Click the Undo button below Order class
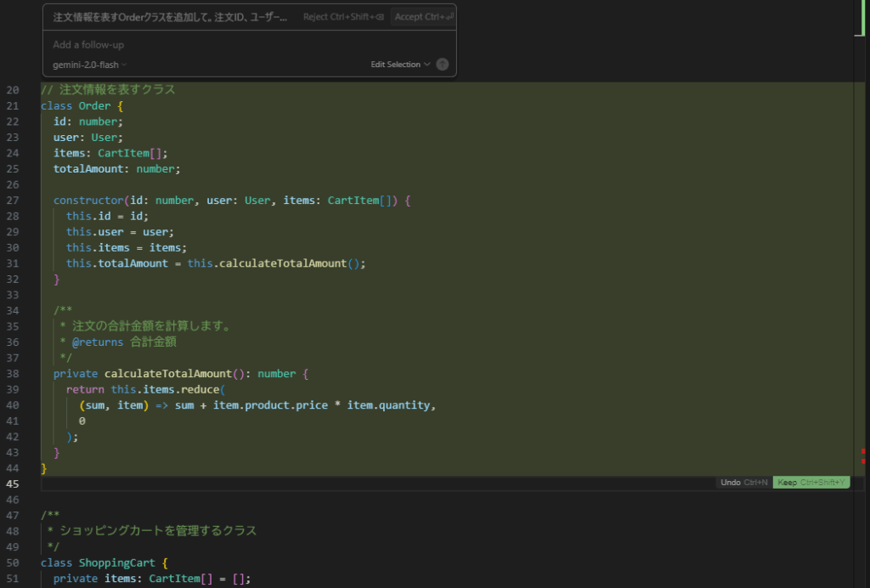The width and height of the screenshot is (870, 588). point(743,483)
